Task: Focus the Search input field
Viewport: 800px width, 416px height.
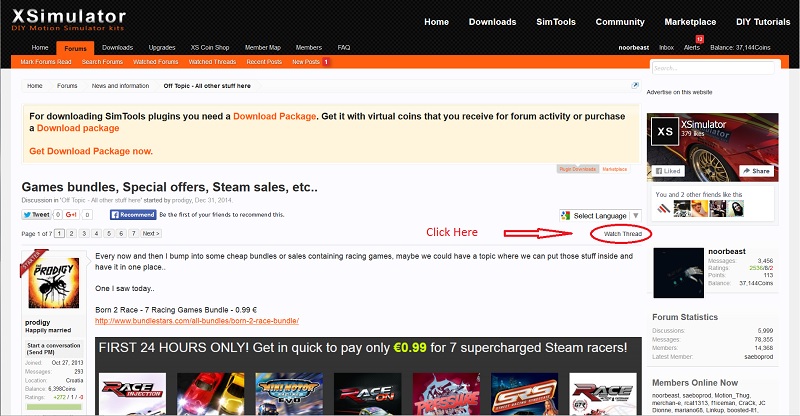Action: (x=712, y=68)
